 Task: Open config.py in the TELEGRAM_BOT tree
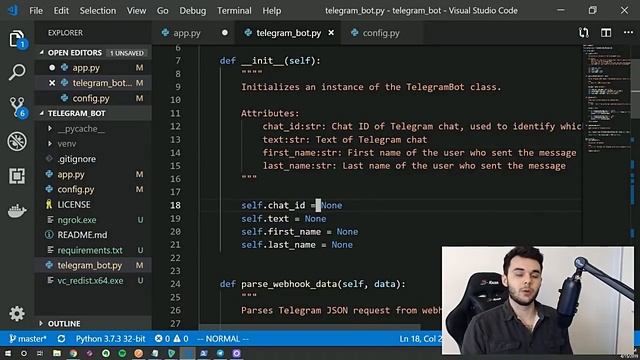point(76,189)
